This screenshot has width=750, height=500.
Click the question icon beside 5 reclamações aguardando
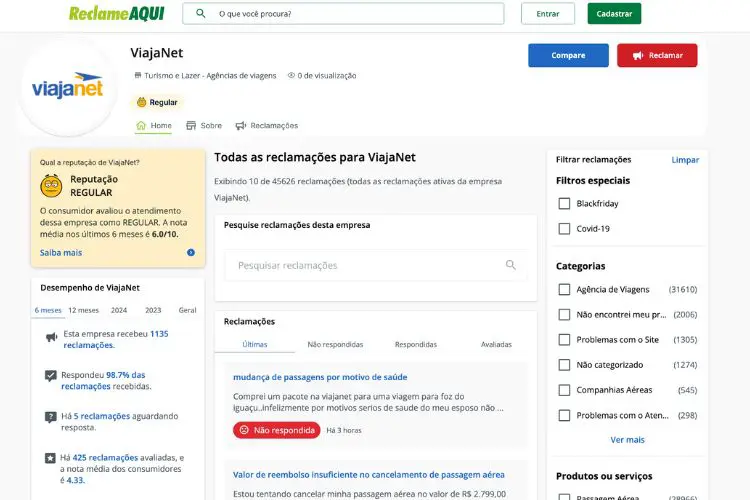(x=50, y=417)
